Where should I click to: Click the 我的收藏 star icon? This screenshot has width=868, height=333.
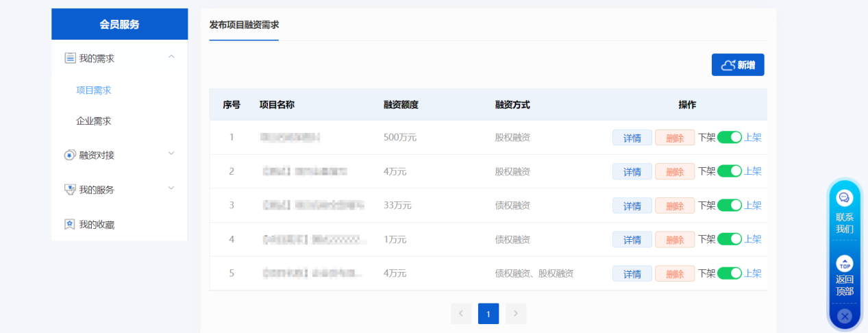(69, 225)
